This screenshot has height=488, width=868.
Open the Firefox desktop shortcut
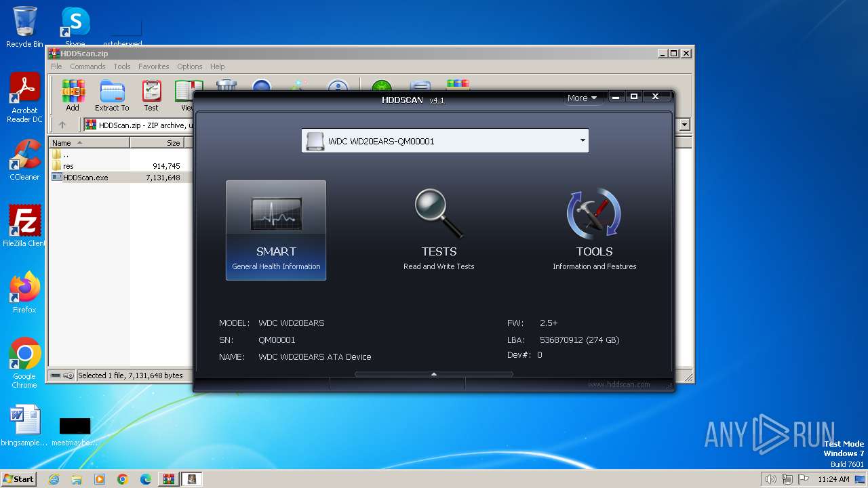coord(24,293)
